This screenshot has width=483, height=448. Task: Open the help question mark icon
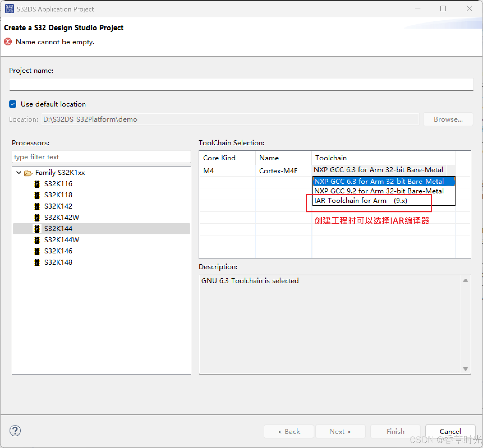[15, 431]
